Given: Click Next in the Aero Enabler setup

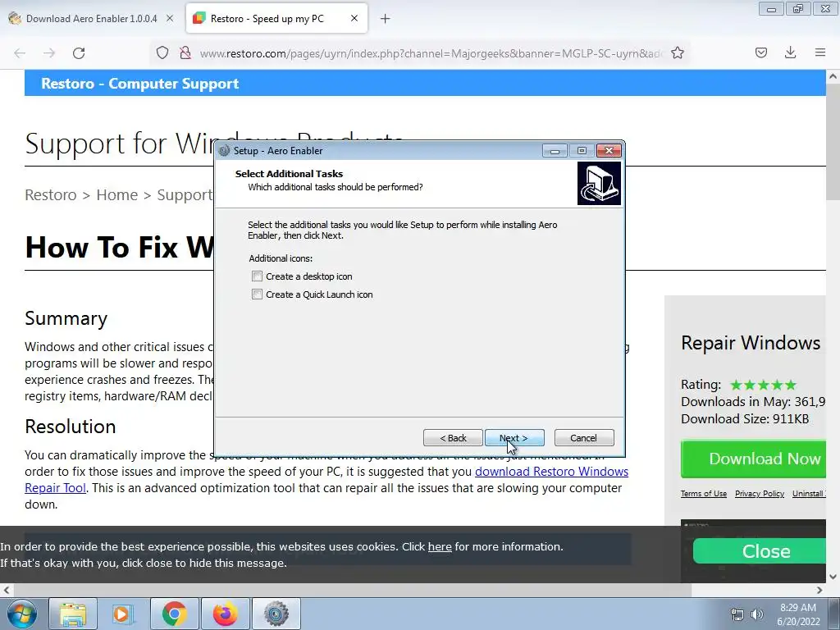Looking at the screenshot, I should (x=514, y=438).
